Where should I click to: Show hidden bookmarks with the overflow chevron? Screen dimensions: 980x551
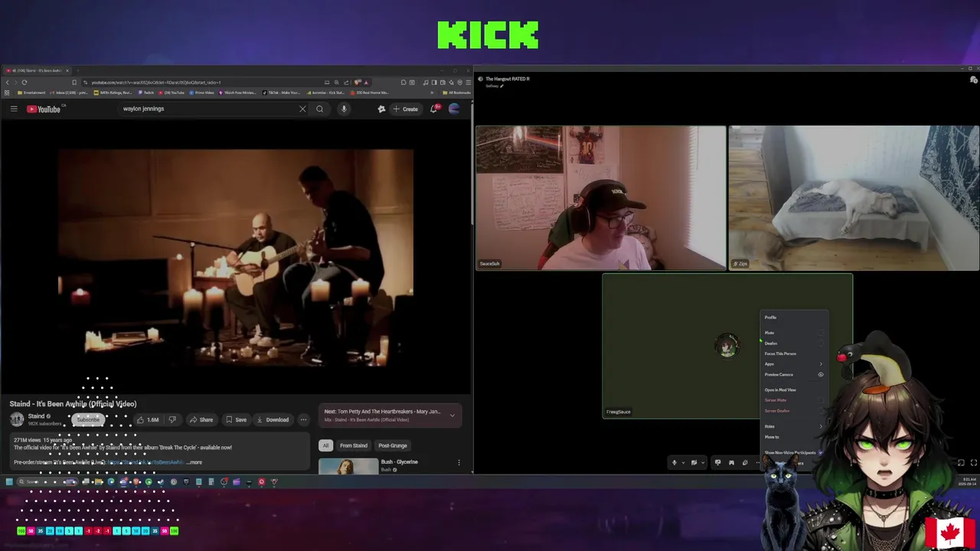pos(432,93)
